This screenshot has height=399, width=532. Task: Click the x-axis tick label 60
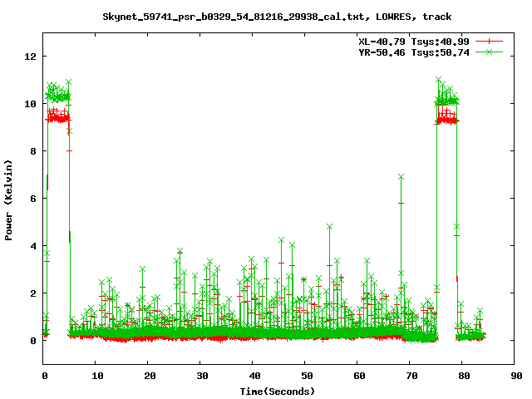coord(359,376)
